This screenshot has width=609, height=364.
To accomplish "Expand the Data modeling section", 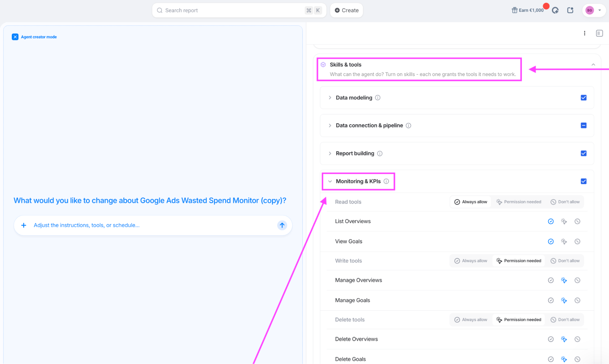I will coord(330,98).
